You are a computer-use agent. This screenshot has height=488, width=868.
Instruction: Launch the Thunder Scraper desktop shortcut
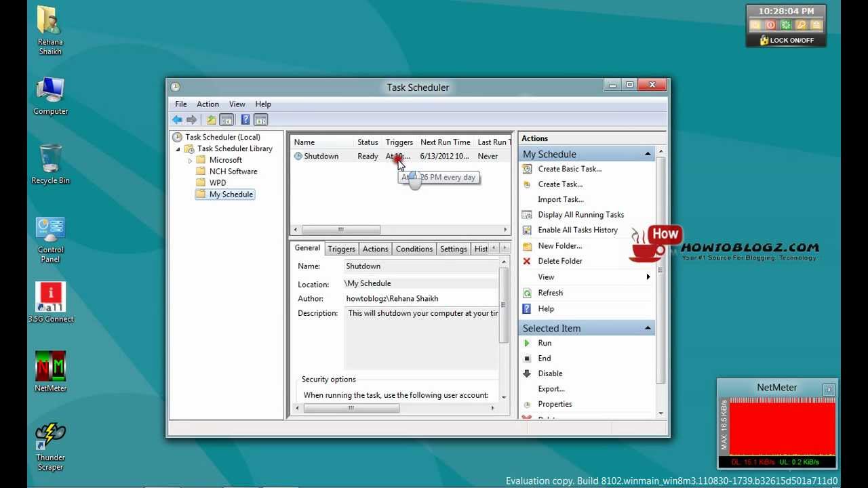[50, 447]
